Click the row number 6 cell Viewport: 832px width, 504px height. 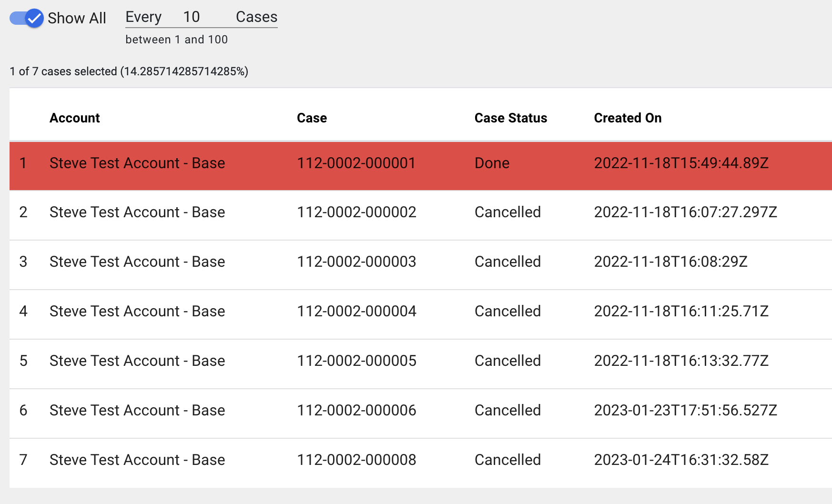[23, 411]
